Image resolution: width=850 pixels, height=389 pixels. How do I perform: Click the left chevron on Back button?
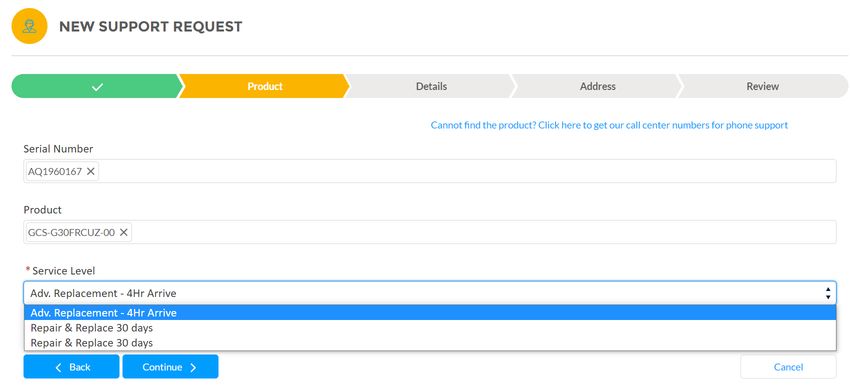click(x=59, y=367)
